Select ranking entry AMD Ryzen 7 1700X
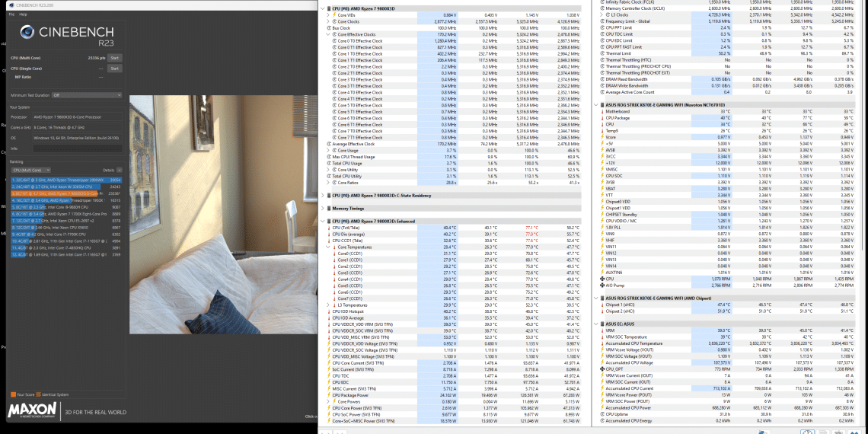 tap(66, 214)
